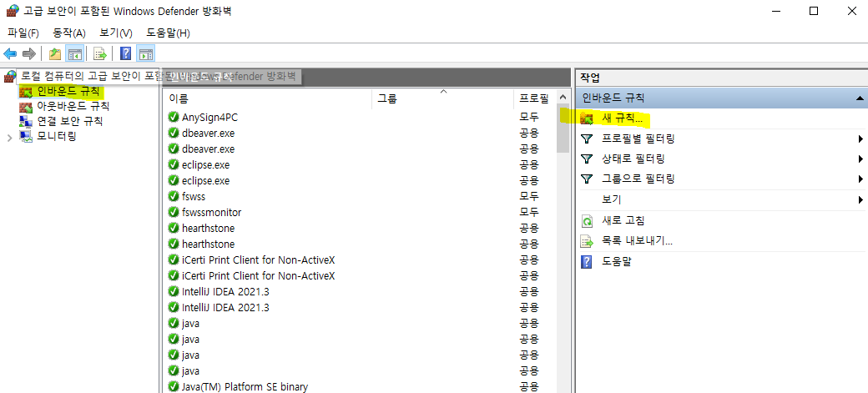Collapse the 인바운드 규칙 actions section arrow
Screen dimensions: 868x393
click(859, 98)
